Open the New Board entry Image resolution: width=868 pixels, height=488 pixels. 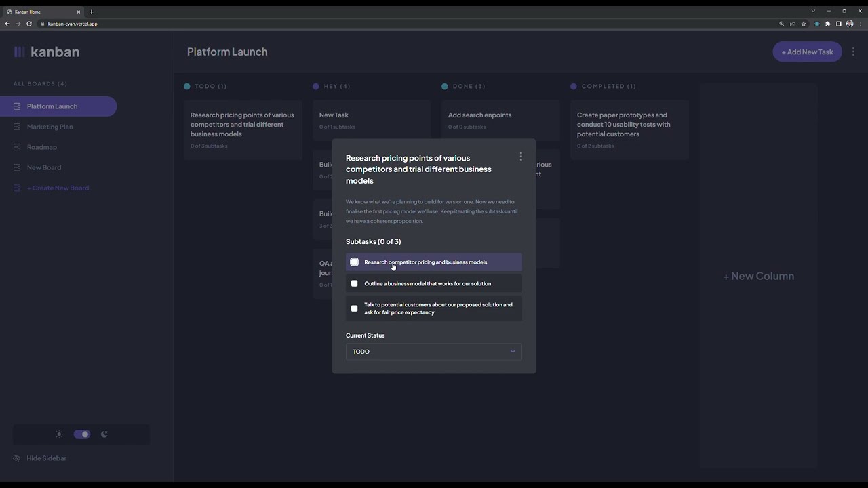[x=43, y=167]
